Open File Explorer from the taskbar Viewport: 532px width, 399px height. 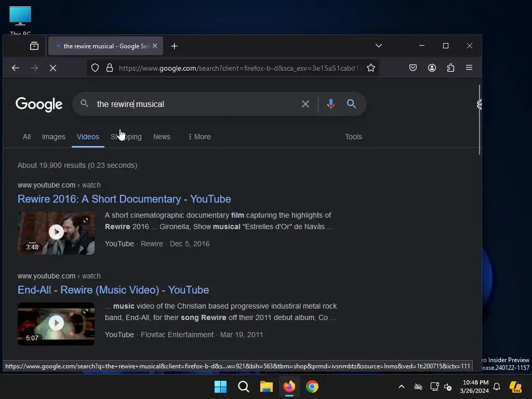(x=267, y=387)
